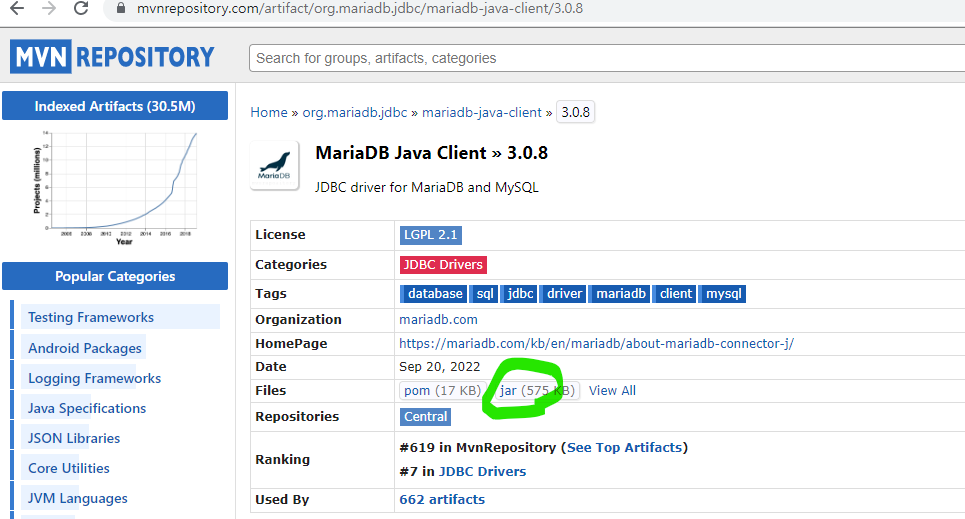Select the driver tag
This screenshot has height=519, width=965.
[x=563, y=294]
